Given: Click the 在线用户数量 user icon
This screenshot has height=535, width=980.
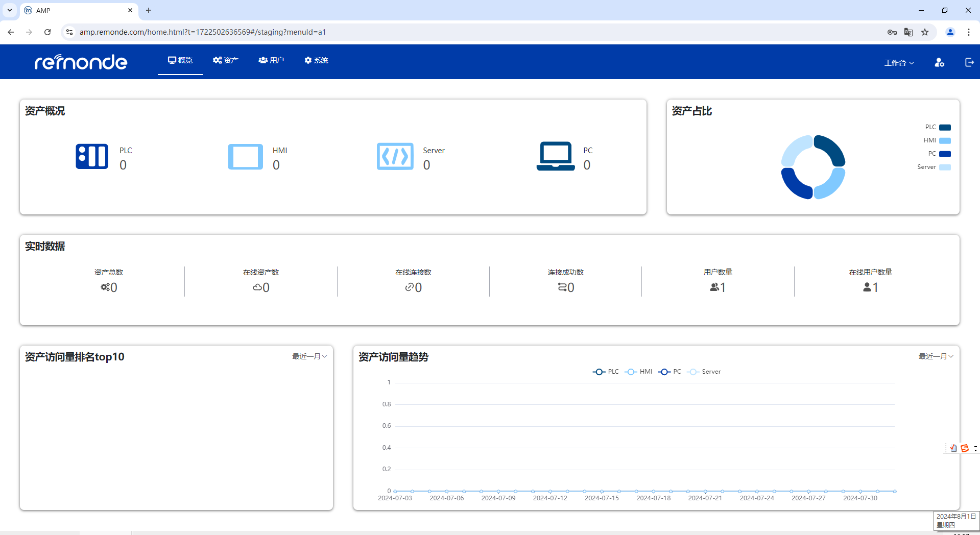Looking at the screenshot, I should [x=867, y=287].
